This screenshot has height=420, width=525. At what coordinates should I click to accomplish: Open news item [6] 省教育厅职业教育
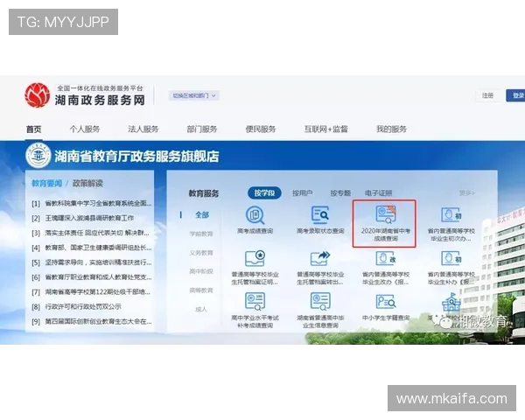92,277
